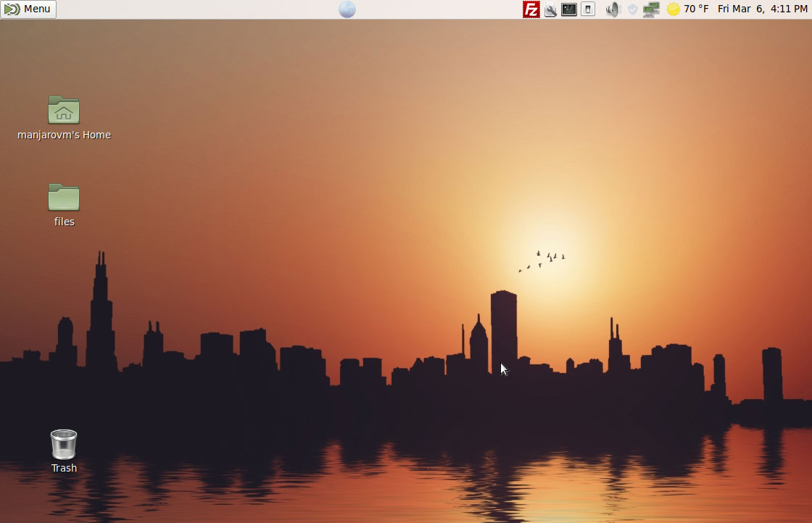The image size is (812, 523).
Task: Click the 4:11 PM time display
Action: pos(790,9)
